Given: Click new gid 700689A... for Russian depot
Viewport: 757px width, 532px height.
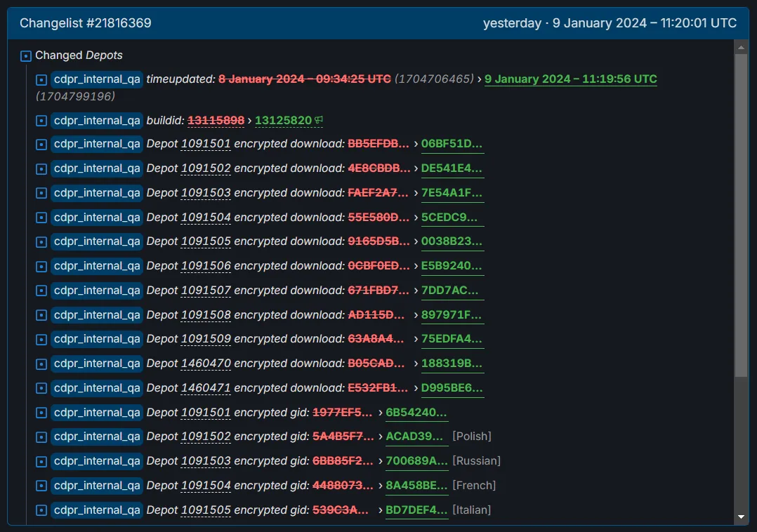Looking at the screenshot, I should click(416, 461).
